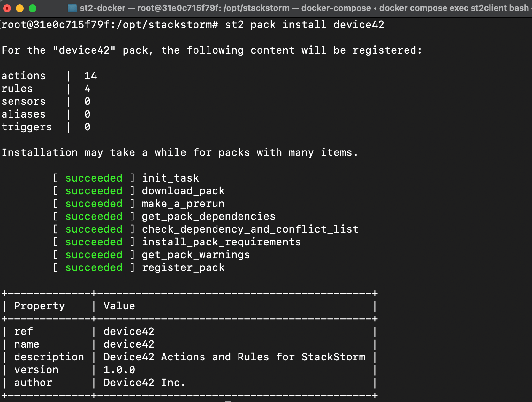The width and height of the screenshot is (532, 402).
Task: Select the get_pack_dependencies task label
Action: pos(208,216)
